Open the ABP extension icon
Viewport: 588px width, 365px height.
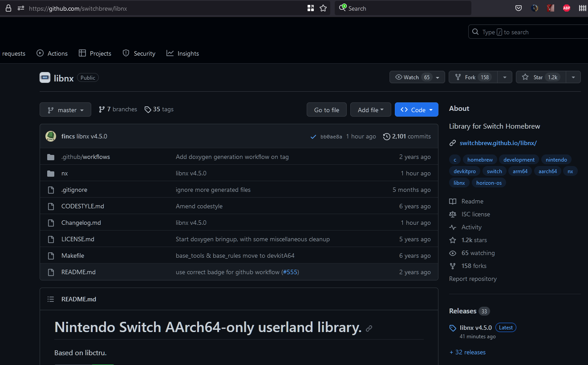(x=567, y=8)
